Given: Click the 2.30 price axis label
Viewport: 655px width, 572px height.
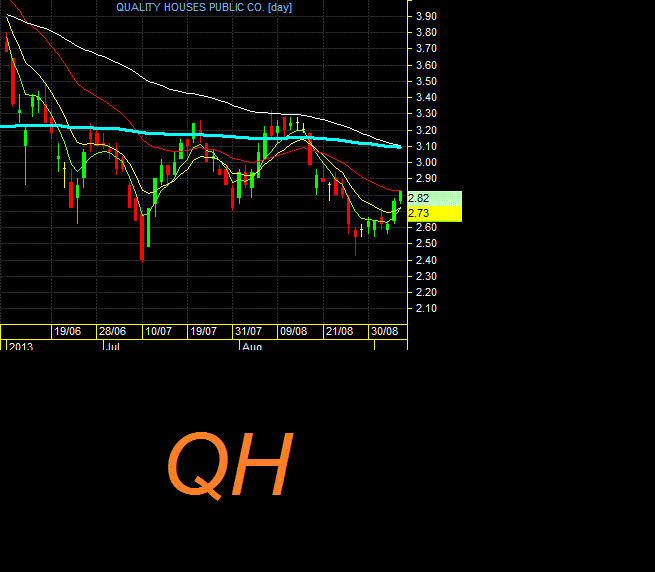Looking at the screenshot, I should coord(427,276).
